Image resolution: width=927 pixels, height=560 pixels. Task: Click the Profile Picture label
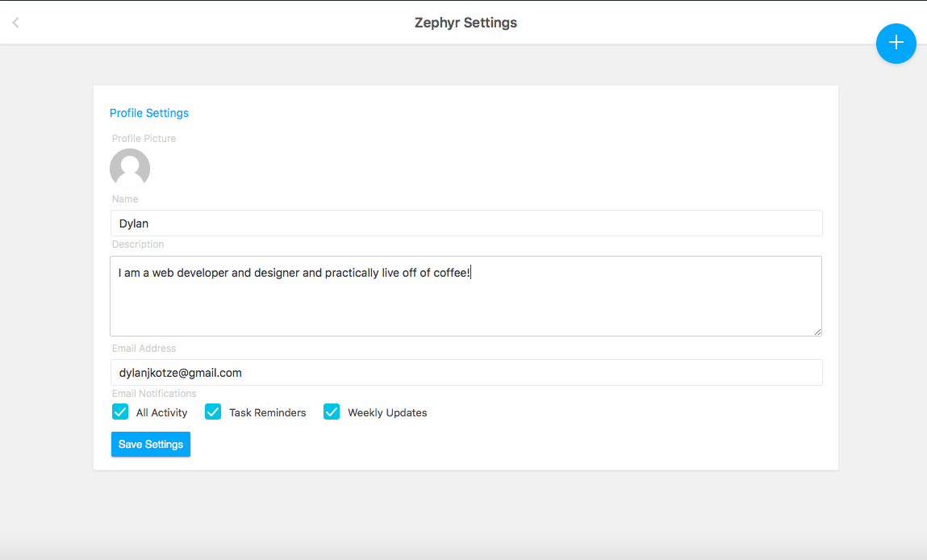[x=144, y=138]
